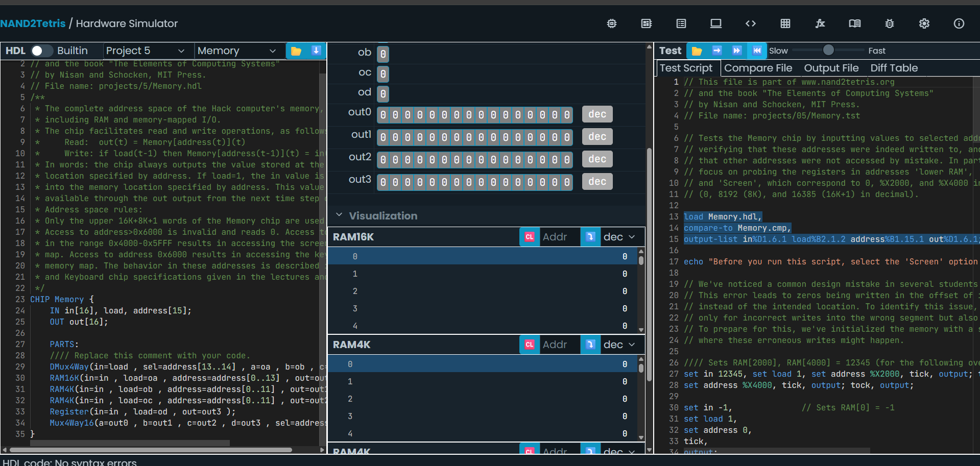Toggle the ob input bit
Image resolution: width=980 pixels, height=466 pixels.
pos(383,54)
